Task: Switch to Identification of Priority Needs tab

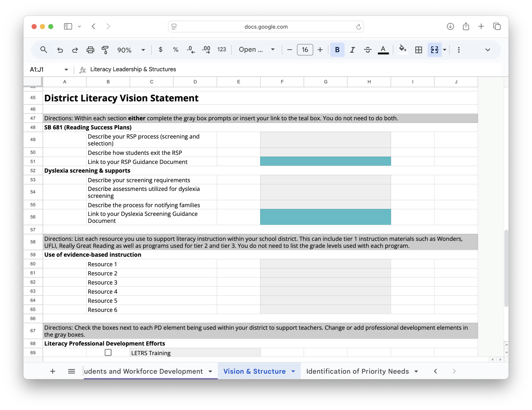Action: coord(357,371)
